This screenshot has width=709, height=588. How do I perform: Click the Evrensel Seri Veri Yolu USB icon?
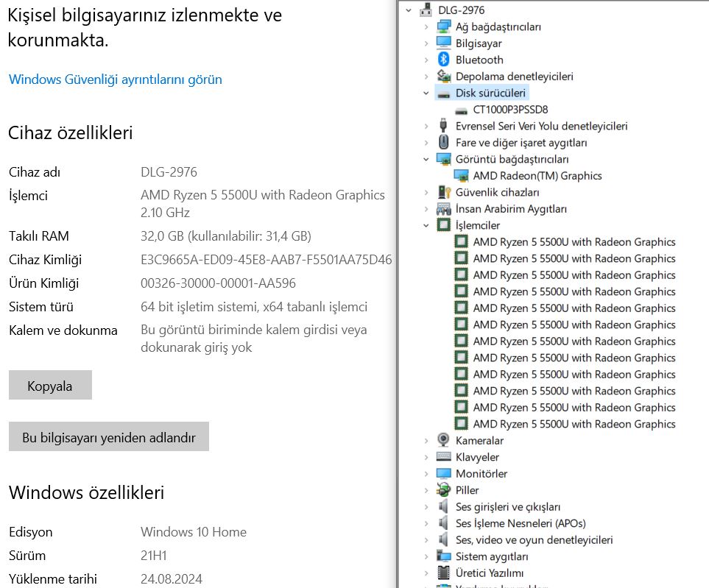tap(443, 126)
